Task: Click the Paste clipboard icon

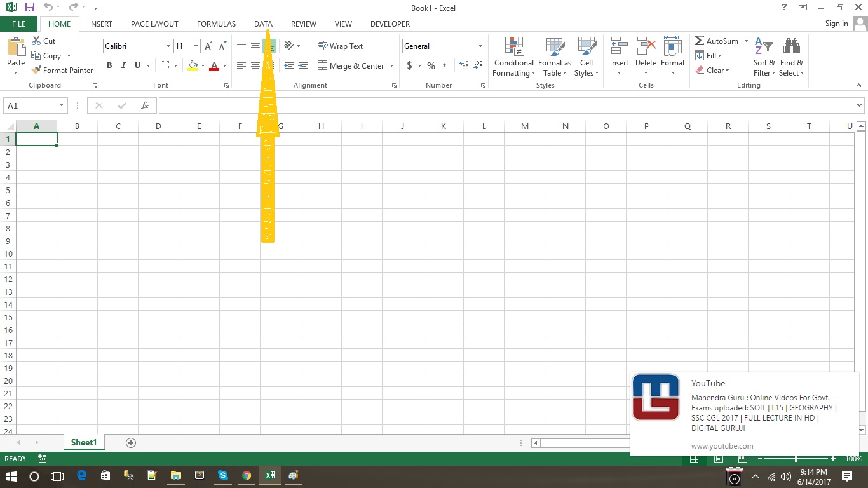Action: pyautogui.click(x=16, y=48)
